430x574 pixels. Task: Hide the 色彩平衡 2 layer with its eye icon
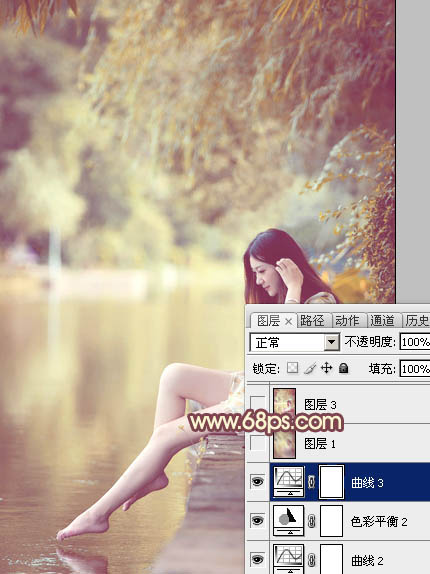(258, 520)
